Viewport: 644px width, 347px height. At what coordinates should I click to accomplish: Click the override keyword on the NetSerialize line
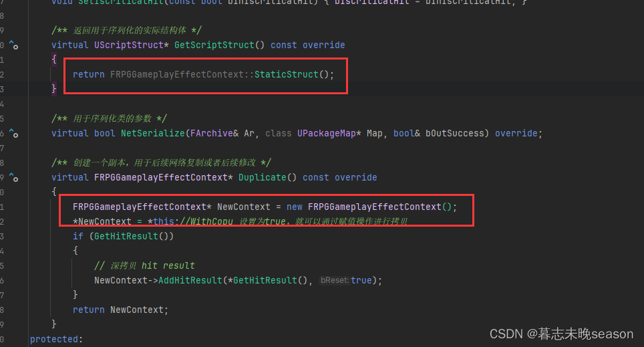[x=516, y=133]
